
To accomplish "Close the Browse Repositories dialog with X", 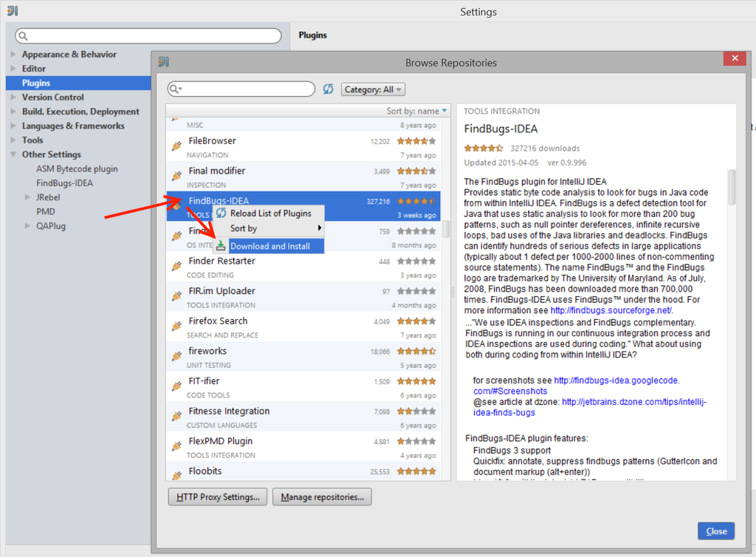I will [x=735, y=58].
